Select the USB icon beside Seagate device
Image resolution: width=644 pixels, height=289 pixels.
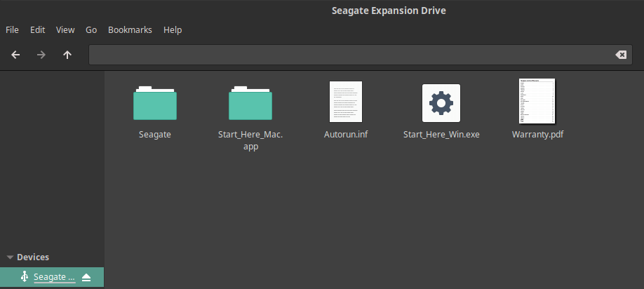coord(25,276)
